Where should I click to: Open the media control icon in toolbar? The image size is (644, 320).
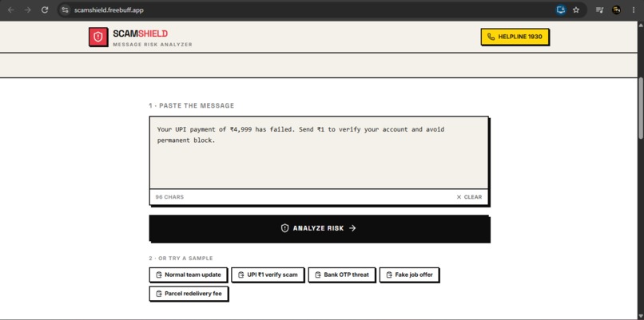tap(599, 10)
